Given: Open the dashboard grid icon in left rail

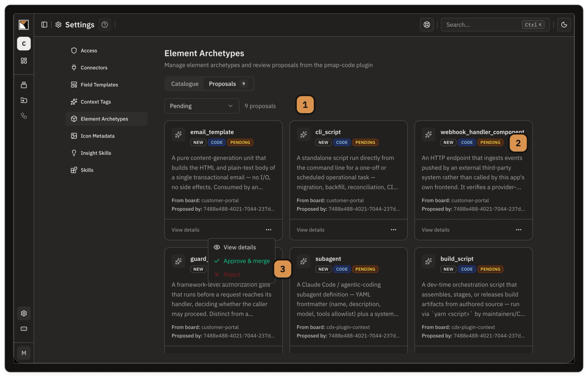Looking at the screenshot, I should coord(24,61).
